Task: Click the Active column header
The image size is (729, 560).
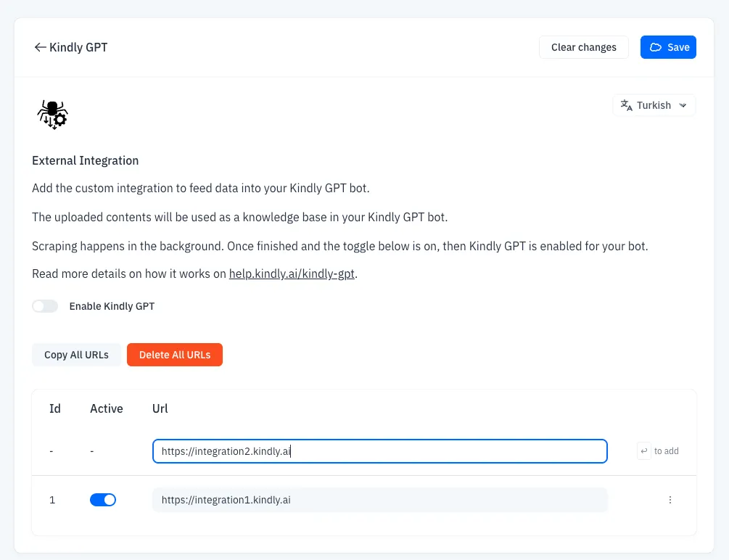Action: [x=107, y=408]
